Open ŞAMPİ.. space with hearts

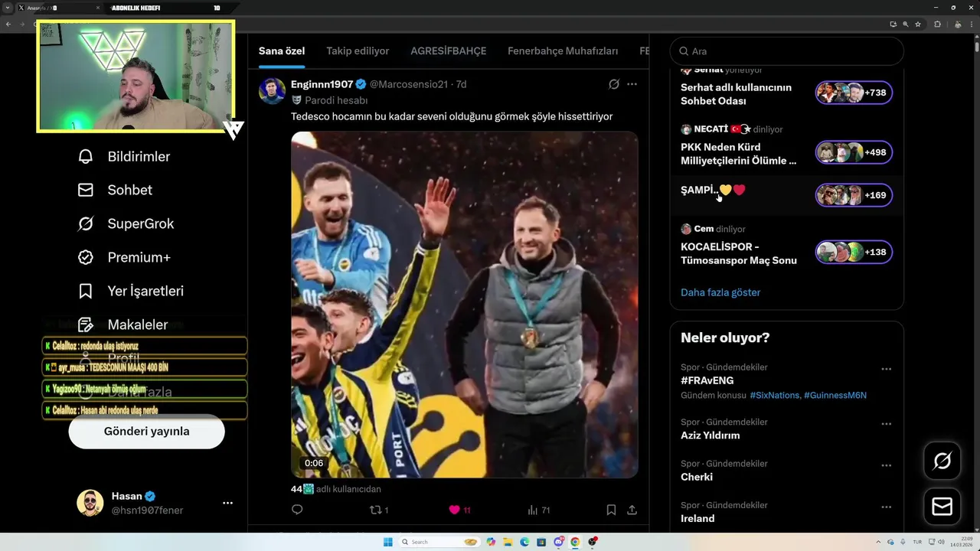pyautogui.click(x=713, y=190)
